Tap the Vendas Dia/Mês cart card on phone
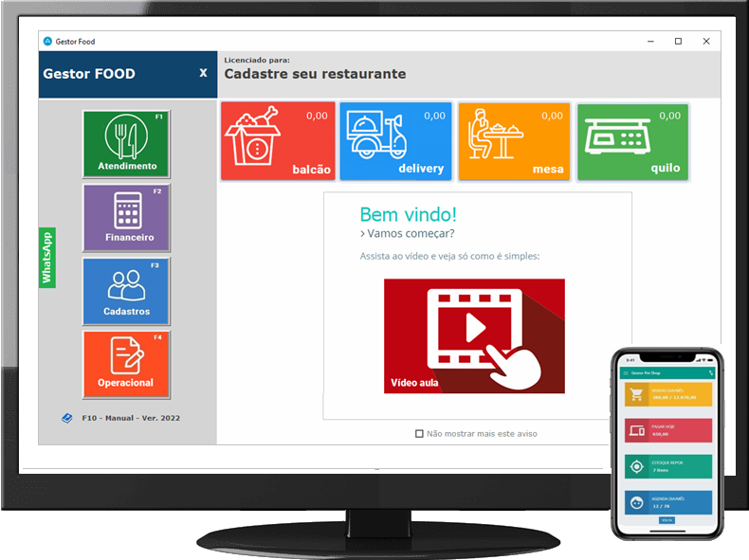The width and height of the screenshot is (749, 560). tap(667, 394)
